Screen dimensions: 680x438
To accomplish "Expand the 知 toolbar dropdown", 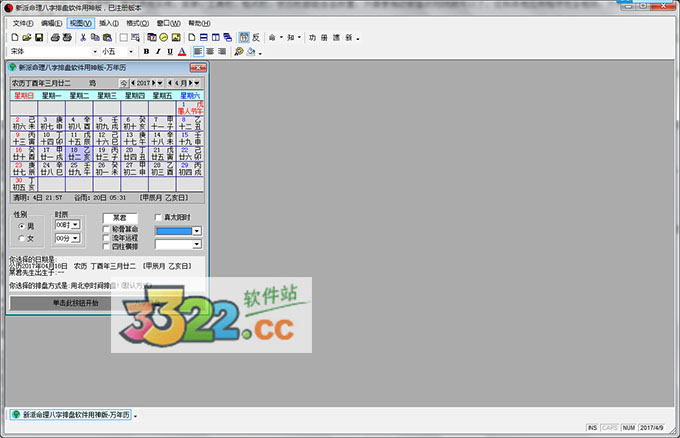I will pos(299,38).
